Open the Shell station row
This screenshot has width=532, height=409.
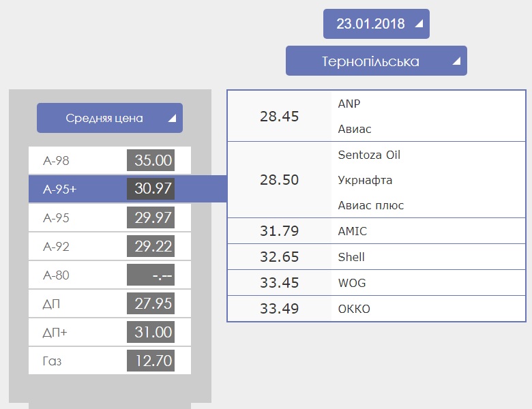tap(376, 257)
